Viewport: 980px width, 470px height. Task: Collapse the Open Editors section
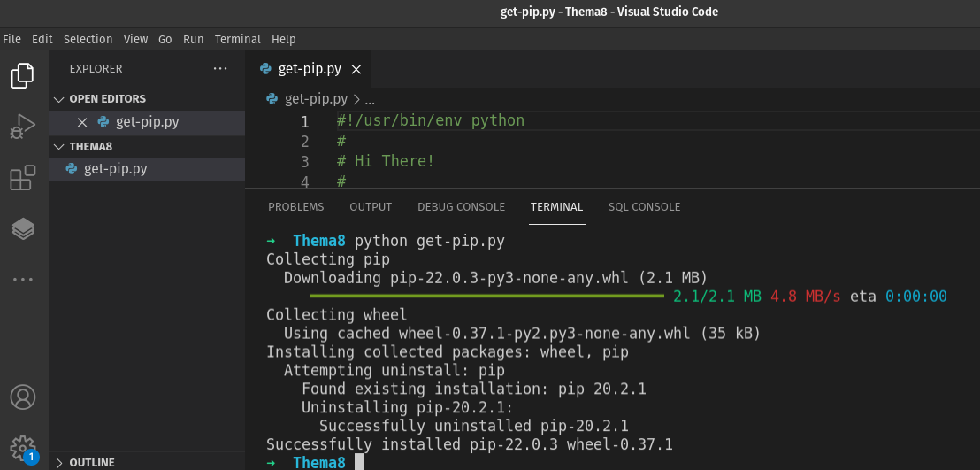coord(59,99)
